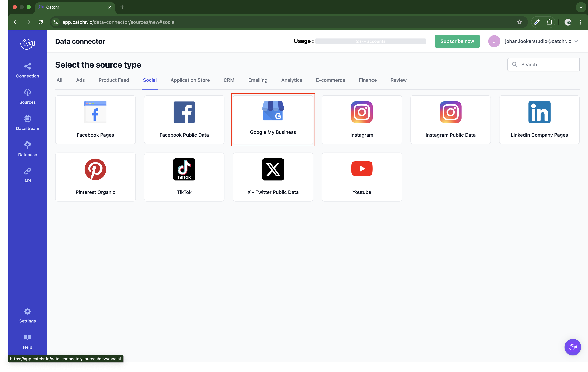
Task: Click the J user avatar
Action: pyautogui.click(x=494, y=41)
